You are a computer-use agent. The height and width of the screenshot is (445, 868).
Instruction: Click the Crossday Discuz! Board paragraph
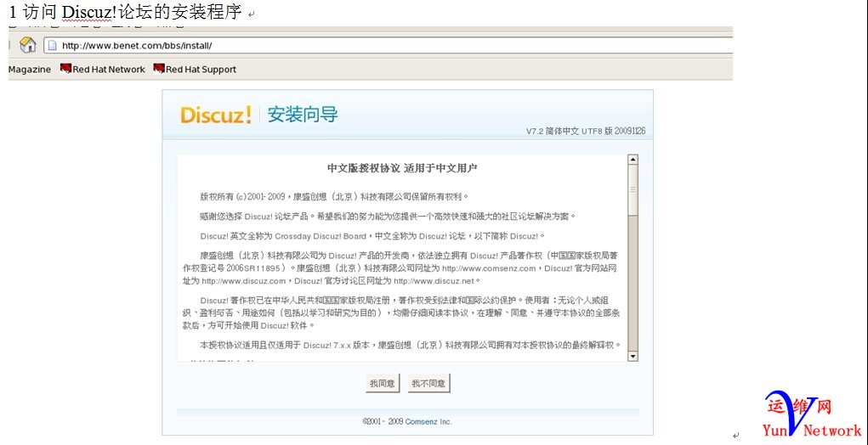[x=373, y=236]
